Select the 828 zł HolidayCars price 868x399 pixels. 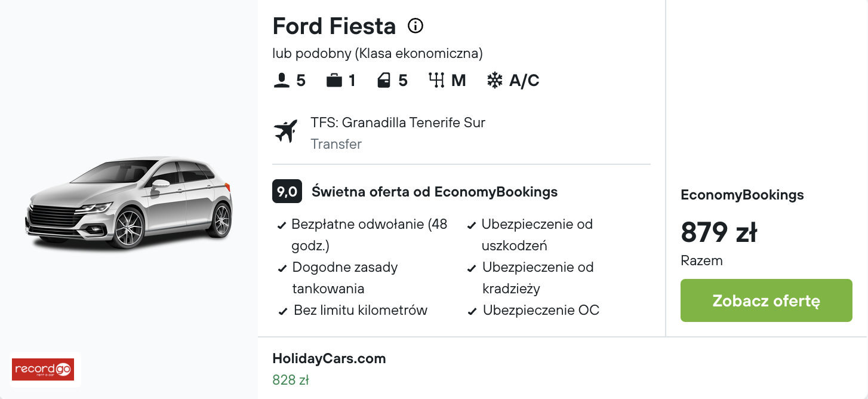pyautogui.click(x=290, y=380)
